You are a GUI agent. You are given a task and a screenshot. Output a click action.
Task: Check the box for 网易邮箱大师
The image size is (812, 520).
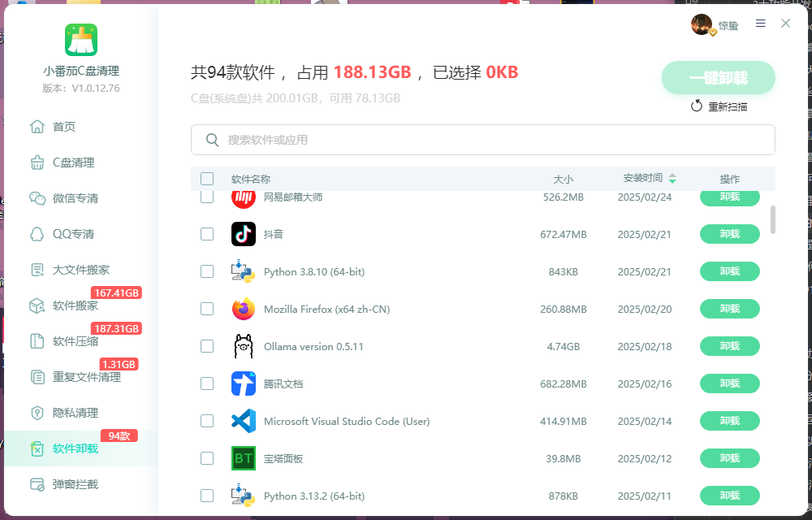tap(207, 197)
